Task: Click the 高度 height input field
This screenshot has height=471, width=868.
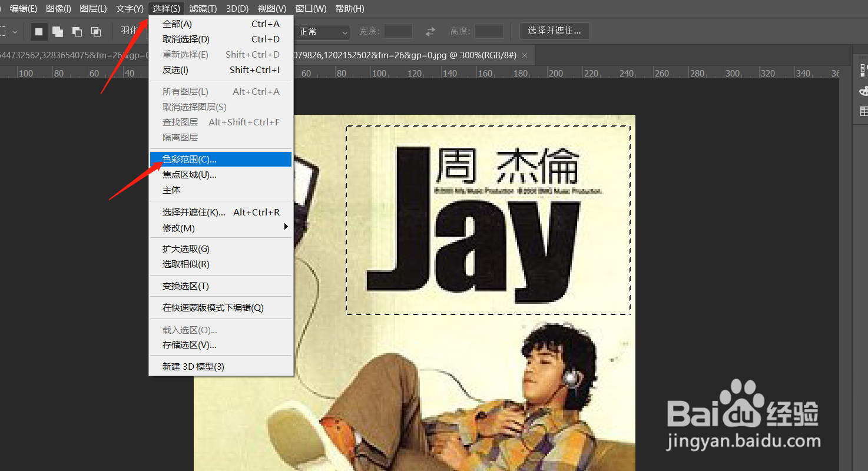Action: point(489,31)
